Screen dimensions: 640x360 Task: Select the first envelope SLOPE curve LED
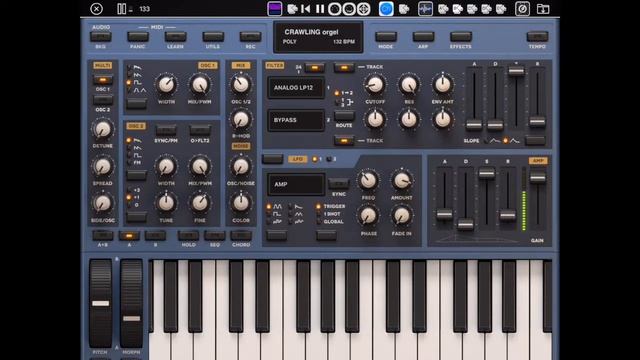(x=486, y=141)
